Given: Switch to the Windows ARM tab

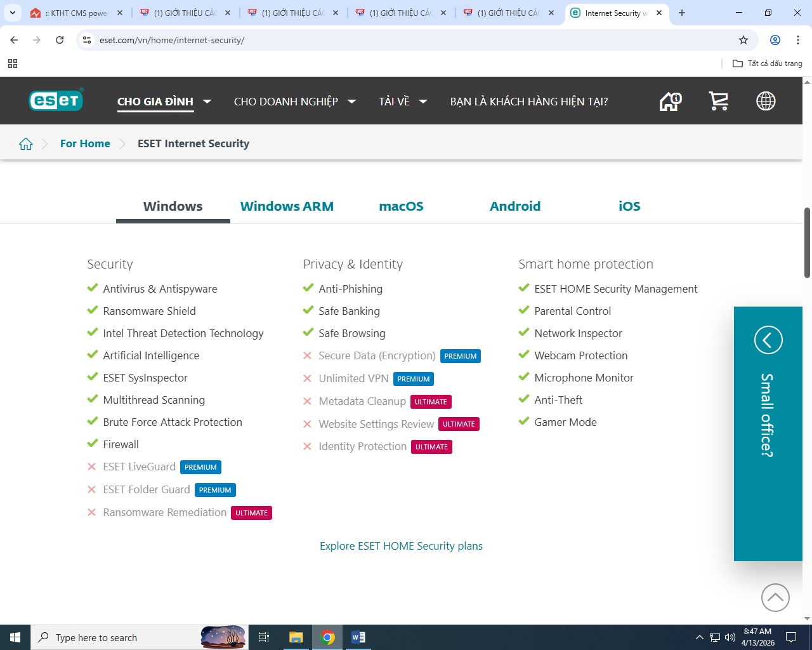Looking at the screenshot, I should click(287, 206).
